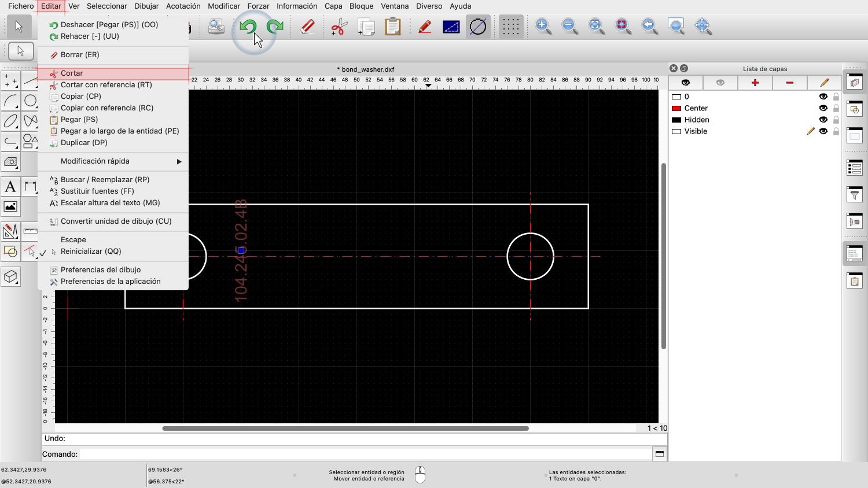868x488 pixels.
Task: Add a new layer with plus icon
Action: pos(755,83)
